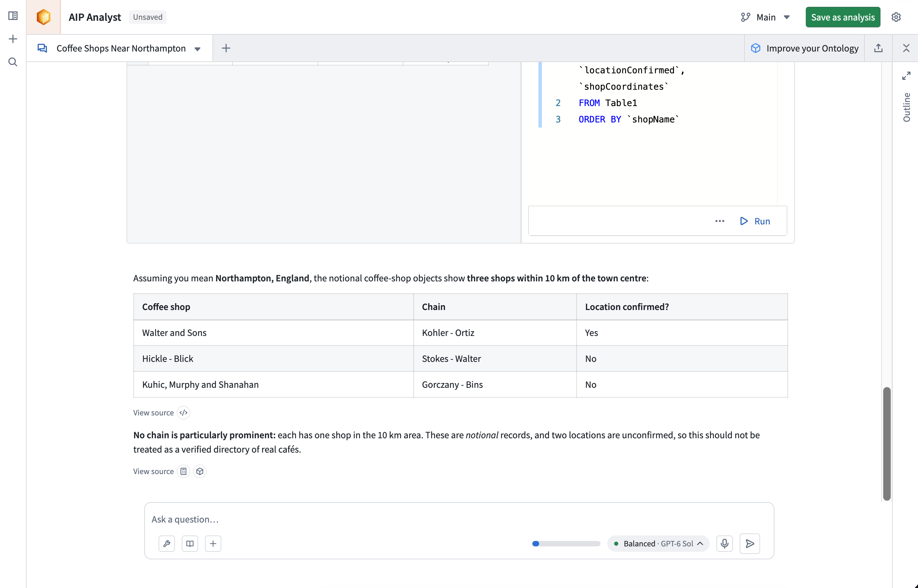
Task: Click the Location confirmed? column header
Action: pos(682,307)
